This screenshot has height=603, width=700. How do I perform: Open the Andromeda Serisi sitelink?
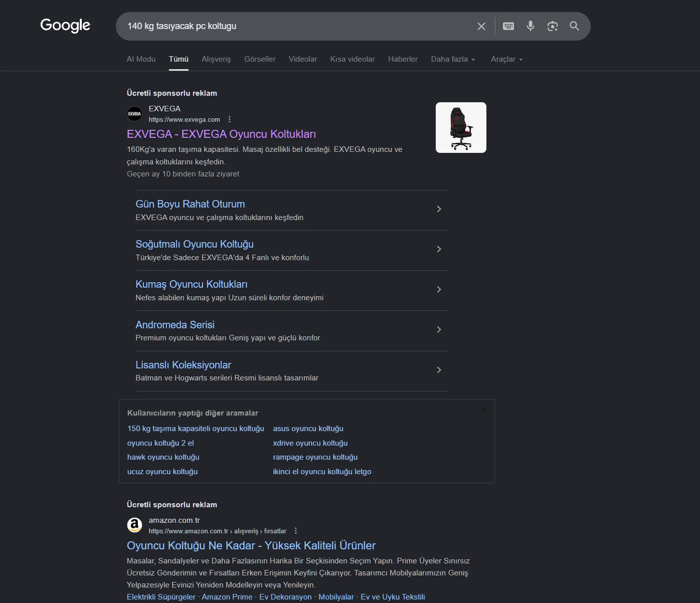pos(175,325)
